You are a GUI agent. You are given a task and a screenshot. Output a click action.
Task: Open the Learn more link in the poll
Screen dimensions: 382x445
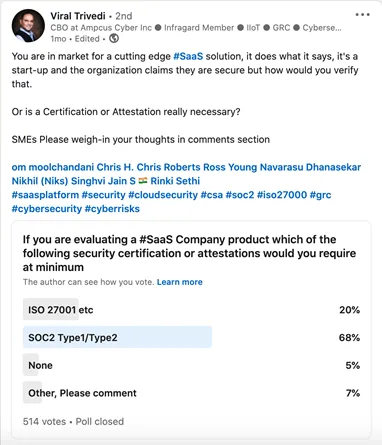[180, 282]
